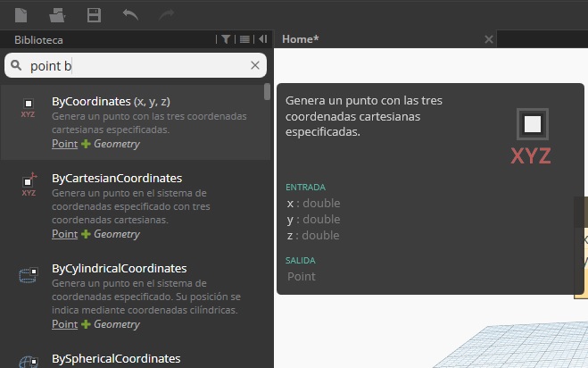Switch to the Home* workspace tab
This screenshot has height=368, width=588.
[x=301, y=39]
